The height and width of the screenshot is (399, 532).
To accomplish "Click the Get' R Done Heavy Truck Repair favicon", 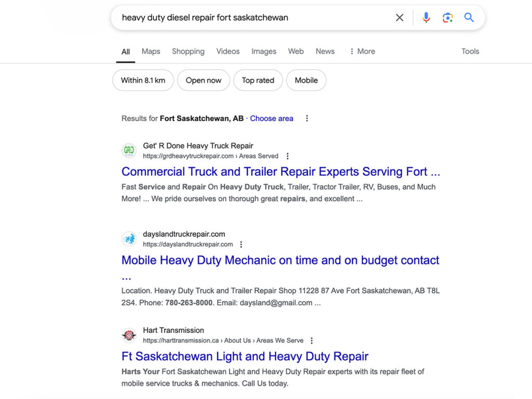I will tap(129, 150).
